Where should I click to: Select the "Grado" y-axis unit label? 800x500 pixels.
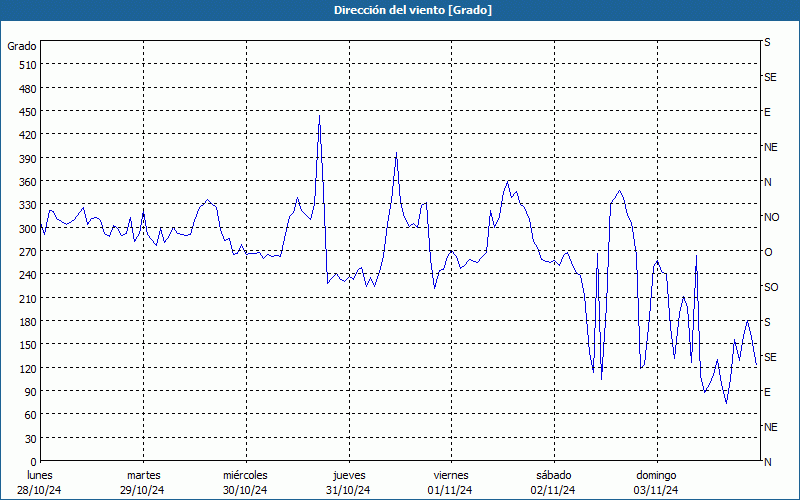click(x=22, y=46)
